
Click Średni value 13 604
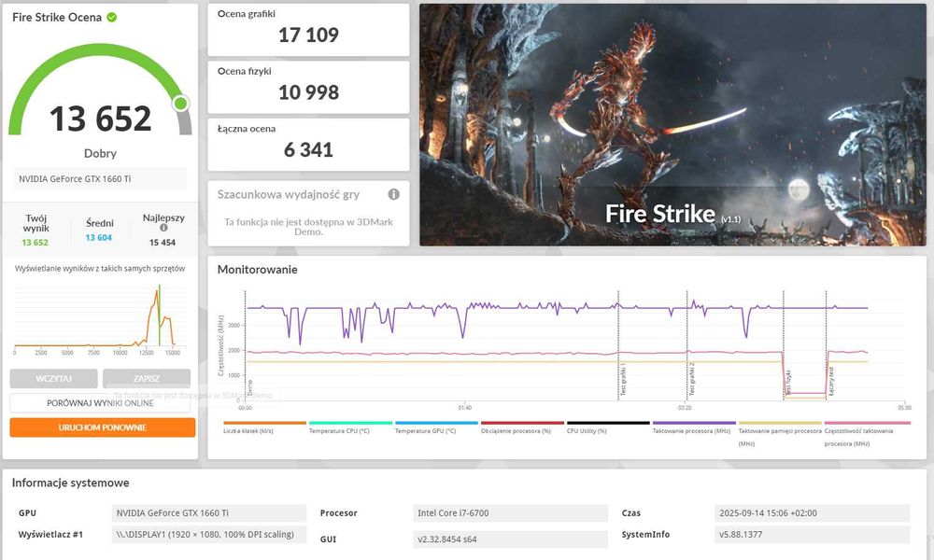98,237
